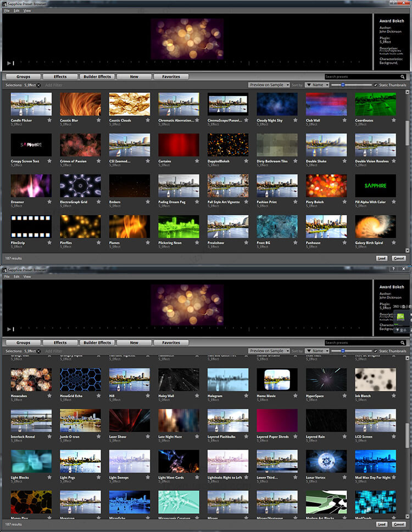Toggle favorite star for Fireflies
This screenshot has width=412, height=532.
pos(99,242)
